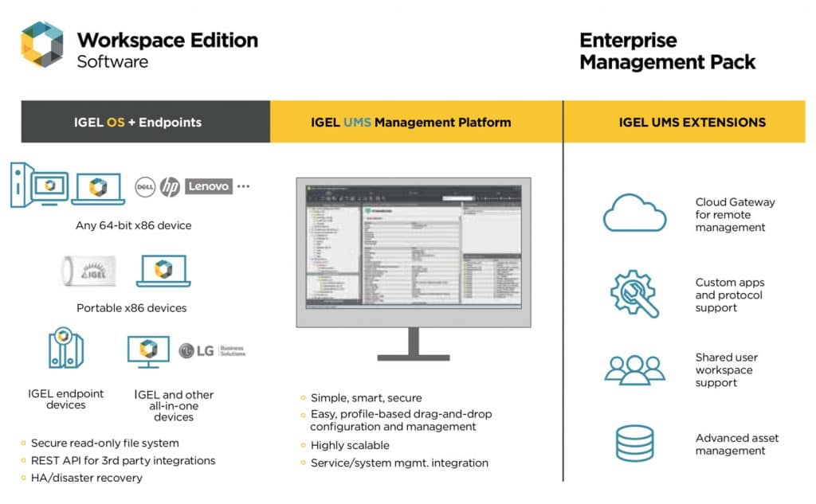The image size is (816, 504).
Task: Click the 'Highly scalable' bullet
Action: [350, 445]
